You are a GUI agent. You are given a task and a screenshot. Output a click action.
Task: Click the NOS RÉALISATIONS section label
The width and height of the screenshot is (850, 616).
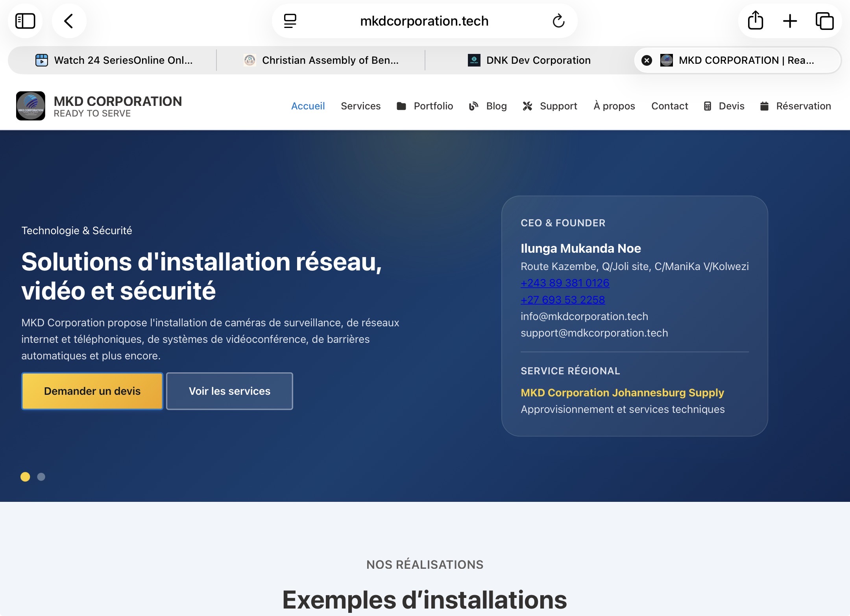[x=425, y=564]
